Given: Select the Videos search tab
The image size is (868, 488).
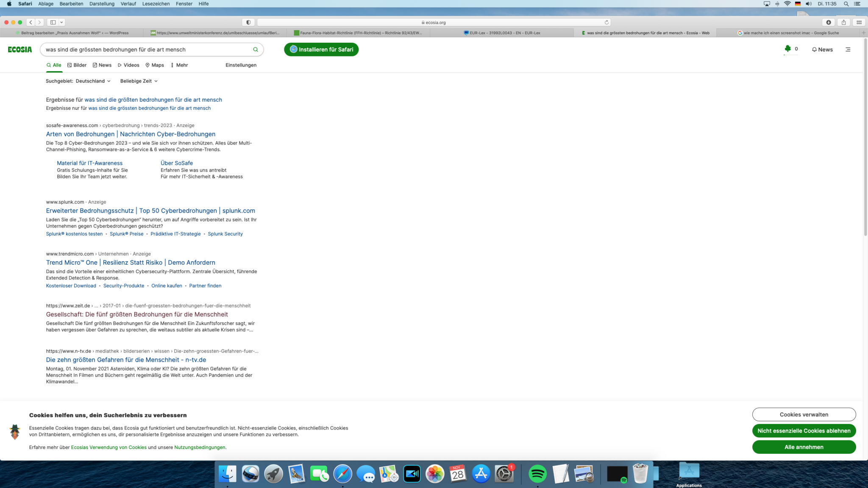Looking at the screenshot, I should pos(128,65).
